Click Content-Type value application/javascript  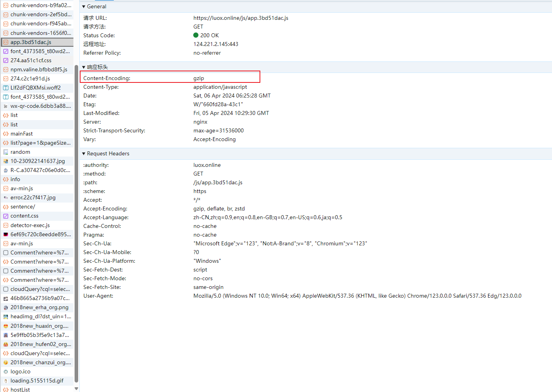(220, 87)
